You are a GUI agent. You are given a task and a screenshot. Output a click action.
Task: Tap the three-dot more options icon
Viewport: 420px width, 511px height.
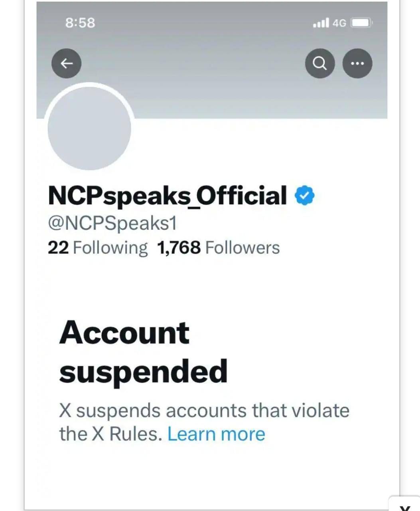358,63
